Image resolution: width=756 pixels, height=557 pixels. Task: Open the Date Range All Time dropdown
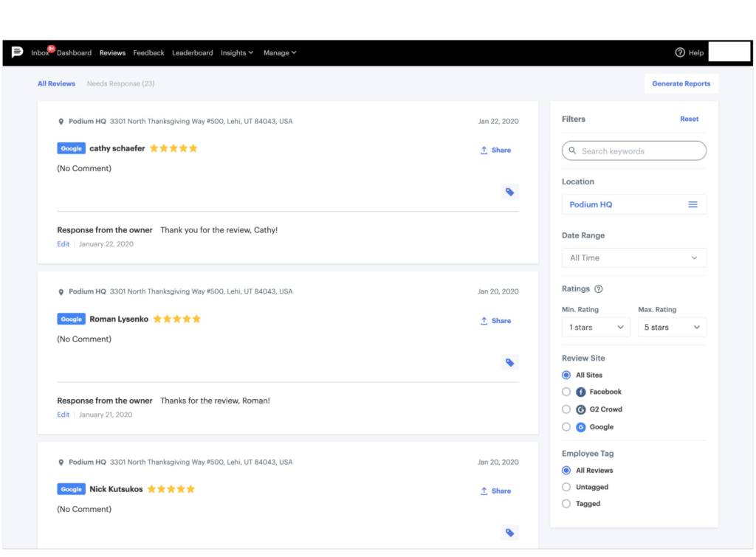[x=634, y=257]
